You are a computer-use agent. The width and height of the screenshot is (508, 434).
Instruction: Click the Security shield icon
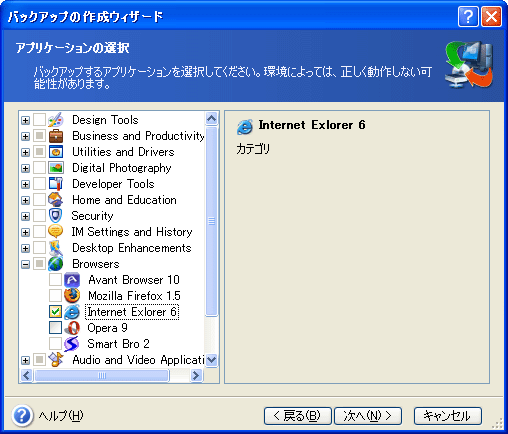[x=56, y=216]
